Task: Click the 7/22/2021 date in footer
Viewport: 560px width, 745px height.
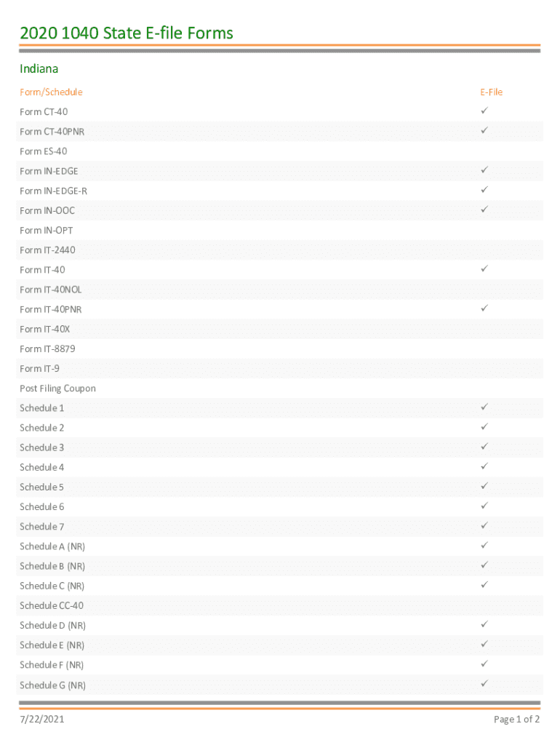Action: [x=42, y=720]
